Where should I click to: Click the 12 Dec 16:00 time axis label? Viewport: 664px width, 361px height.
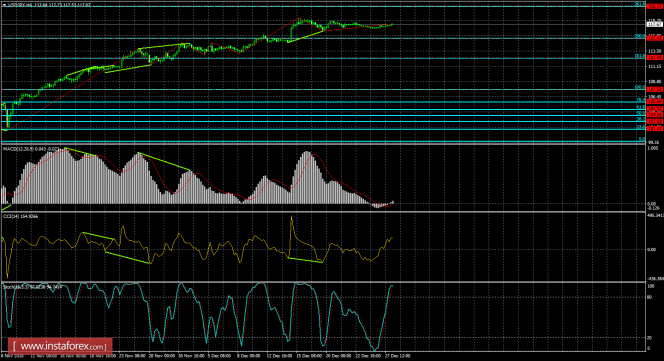tap(279, 356)
